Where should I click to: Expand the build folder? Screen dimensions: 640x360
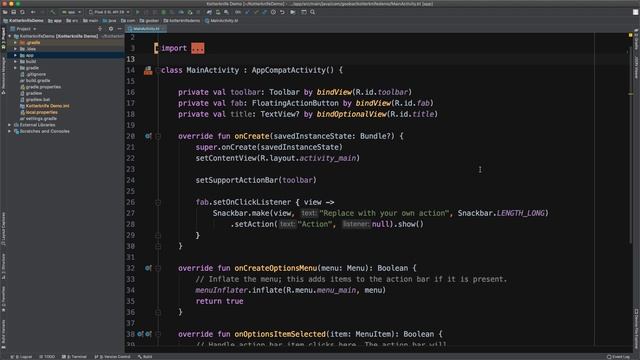pos(16,62)
